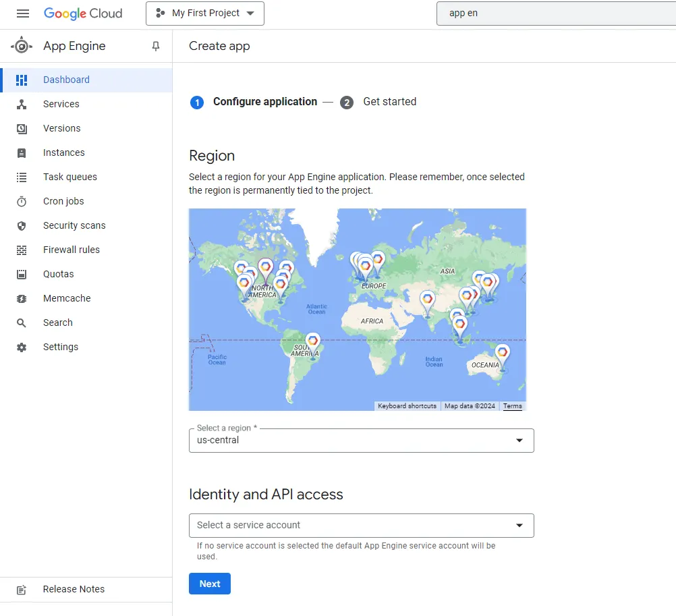Click the Region section heading
The image size is (676, 616).
pyautogui.click(x=212, y=156)
